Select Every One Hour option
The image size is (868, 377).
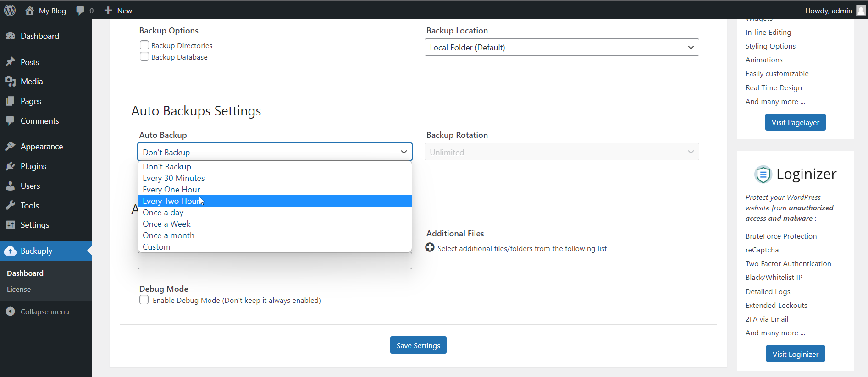pyautogui.click(x=275, y=189)
